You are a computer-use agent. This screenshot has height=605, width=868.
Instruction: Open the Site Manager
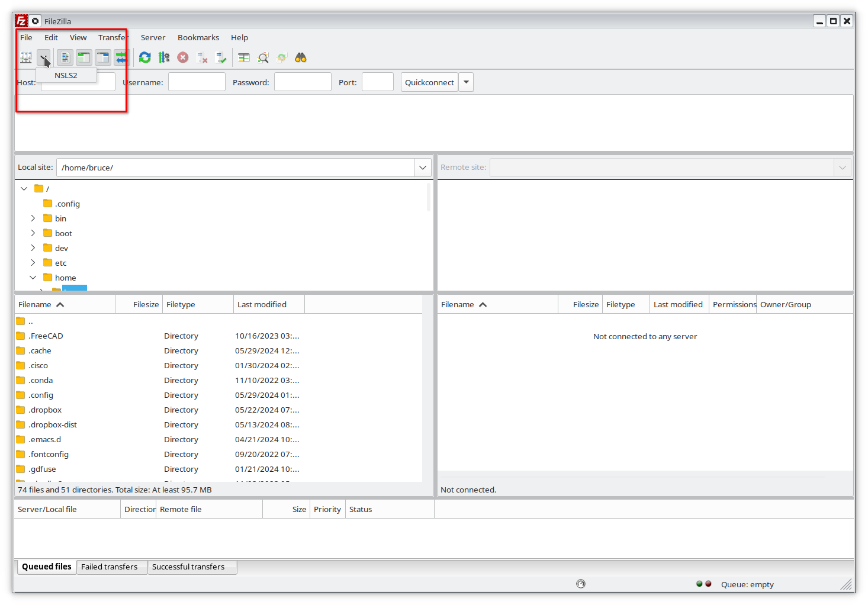pos(26,57)
